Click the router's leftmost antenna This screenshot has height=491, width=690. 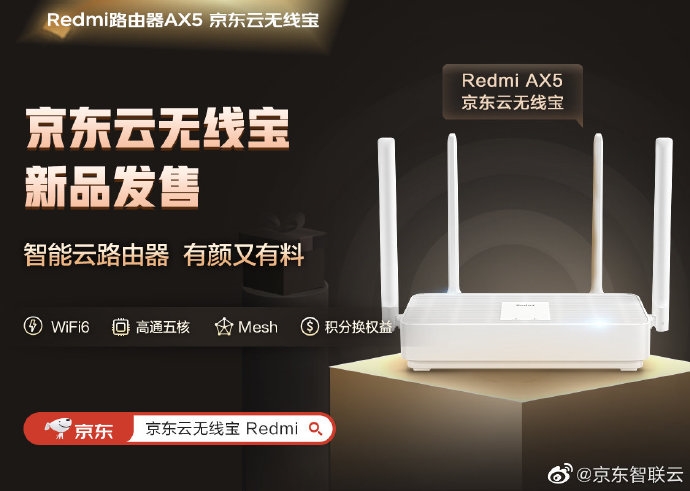[389, 229]
